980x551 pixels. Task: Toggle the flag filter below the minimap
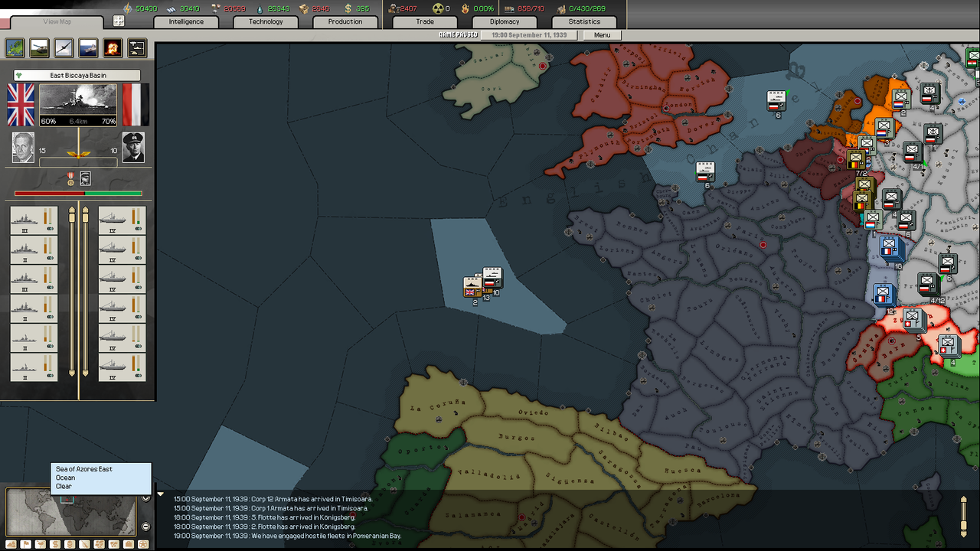[x=26, y=544]
